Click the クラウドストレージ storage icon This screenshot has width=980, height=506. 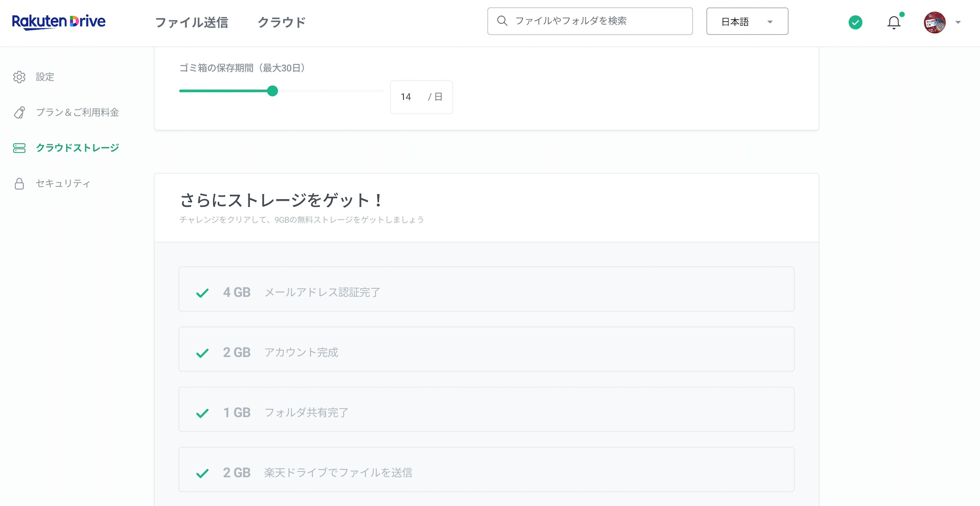[x=19, y=148]
